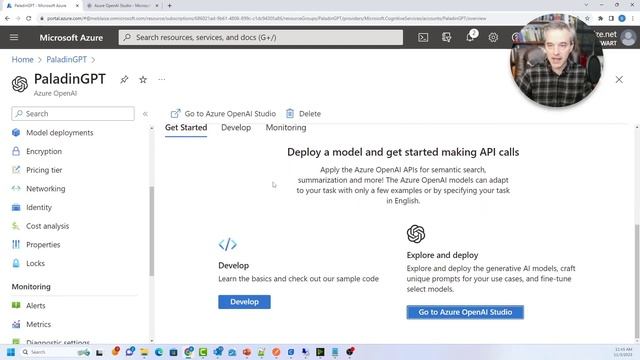Click the Model deployments cube icon
This screenshot has height=360, width=640.
click(x=16, y=133)
